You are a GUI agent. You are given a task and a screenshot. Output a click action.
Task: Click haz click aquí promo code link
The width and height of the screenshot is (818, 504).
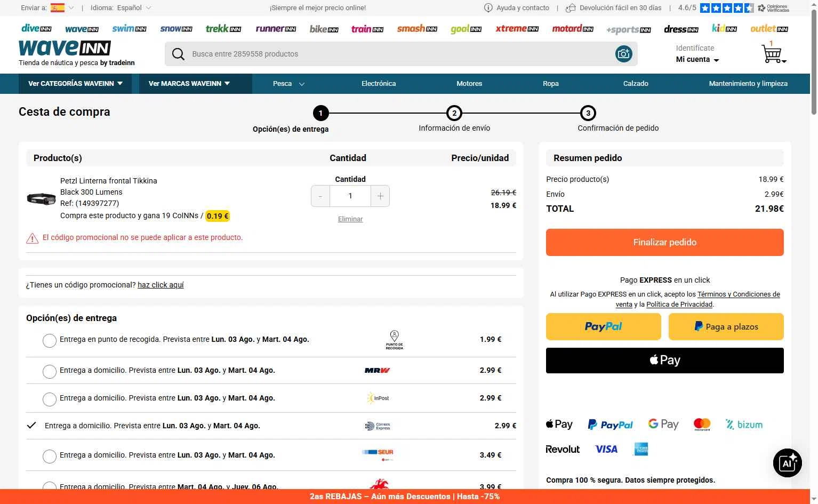pyautogui.click(x=161, y=285)
